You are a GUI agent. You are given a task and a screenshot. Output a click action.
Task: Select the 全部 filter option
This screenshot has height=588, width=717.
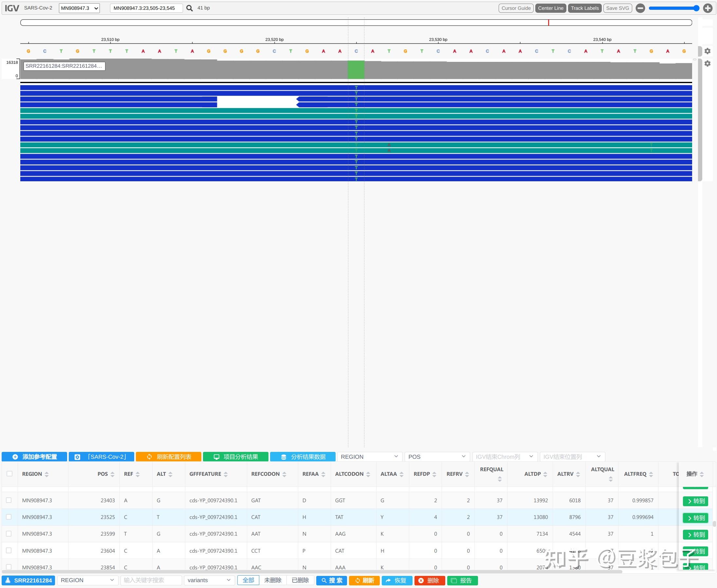click(248, 580)
